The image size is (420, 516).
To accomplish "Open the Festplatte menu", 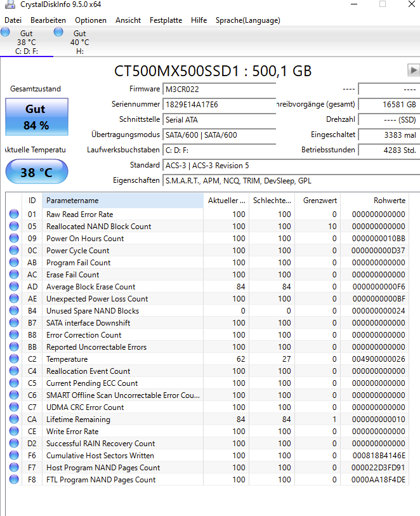I will click(x=166, y=20).
